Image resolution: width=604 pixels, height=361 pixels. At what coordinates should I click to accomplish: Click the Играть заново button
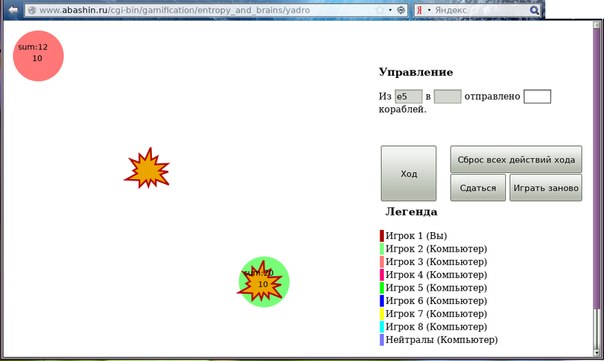click(546, 188)
